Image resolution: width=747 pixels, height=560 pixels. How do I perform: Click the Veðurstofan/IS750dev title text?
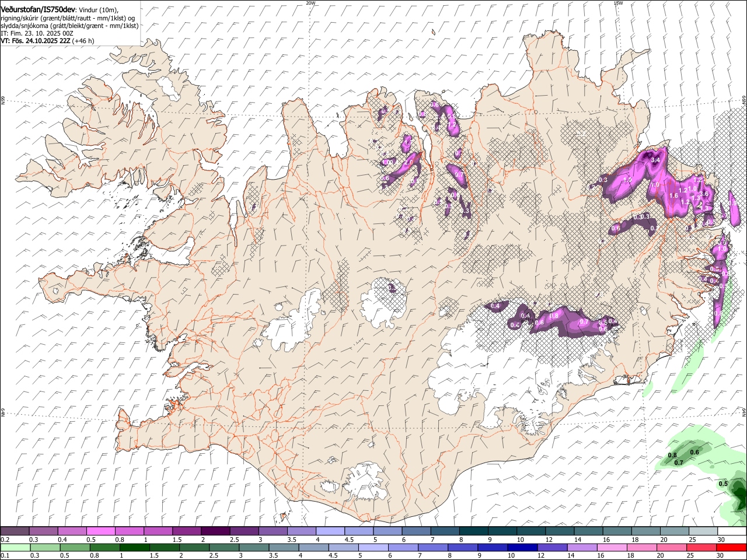pos(38,10)
